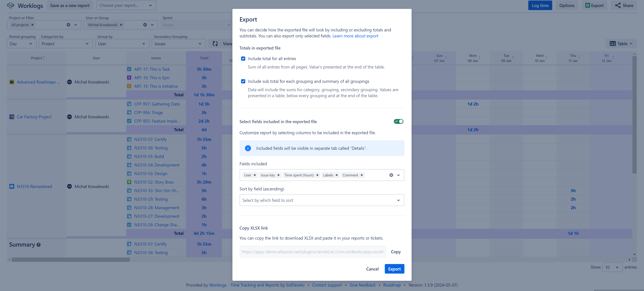Open Choose your report dropdown
Image resolution: width=644 pixels, height=291 pixels.
click(x=126, y=5)
